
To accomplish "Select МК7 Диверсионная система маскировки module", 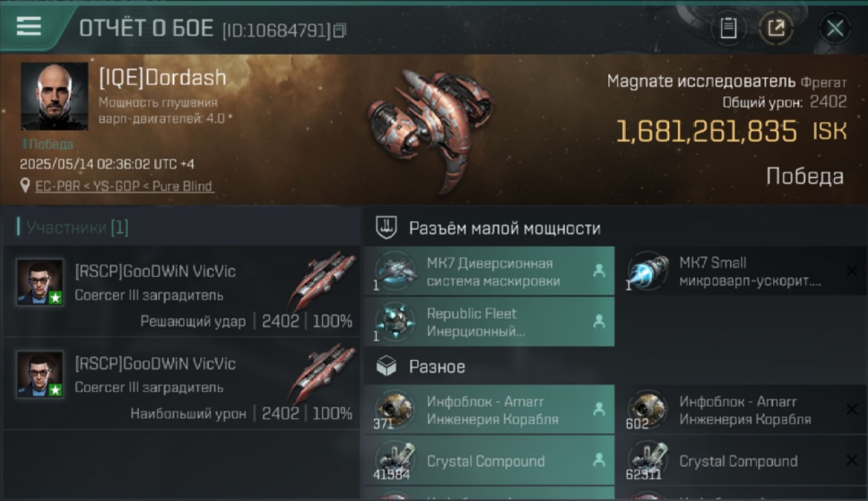I will 489,271.
